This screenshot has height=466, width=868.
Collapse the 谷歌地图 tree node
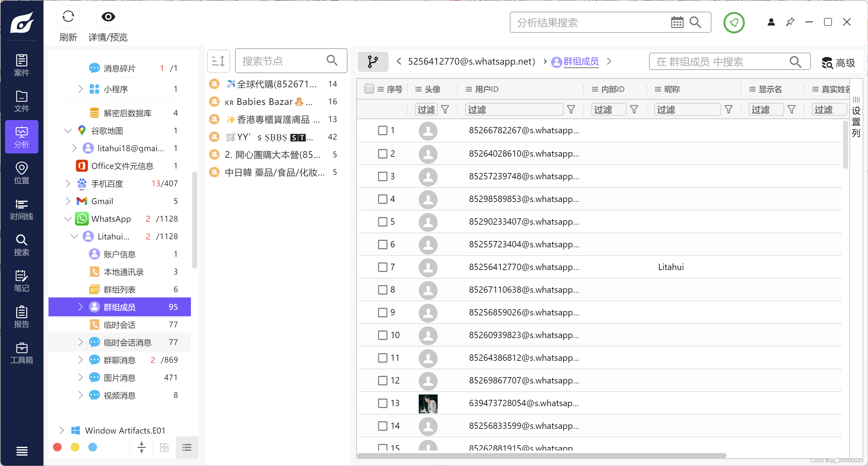pos(68,131)
